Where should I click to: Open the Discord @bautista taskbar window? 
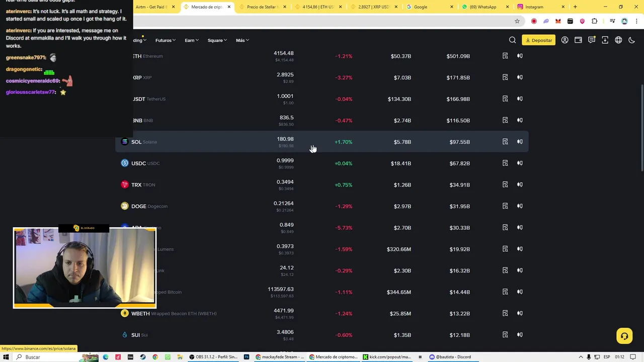pyautogui.click(x=451, y=357)
